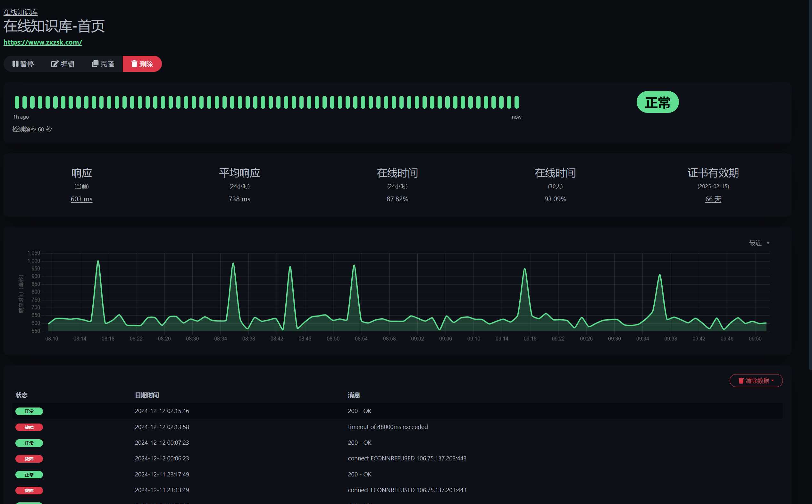Open the 在线知识库 breadcrumb link
The height and width of the screenshot is (504, 812).
click(20, 12)
